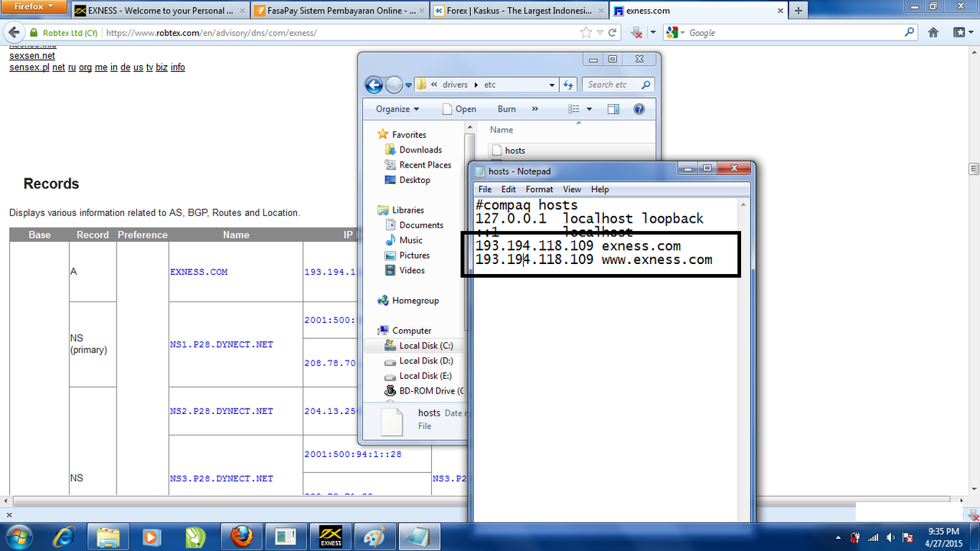Click the EXNESS.COM record link
This screenshot has height=551, width=980.
(x=198, y=272)
